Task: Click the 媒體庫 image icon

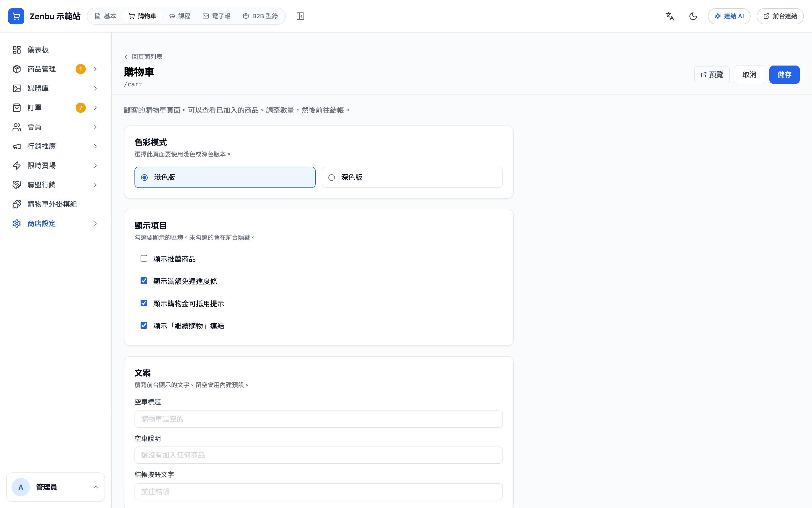Action: [17, 88]
